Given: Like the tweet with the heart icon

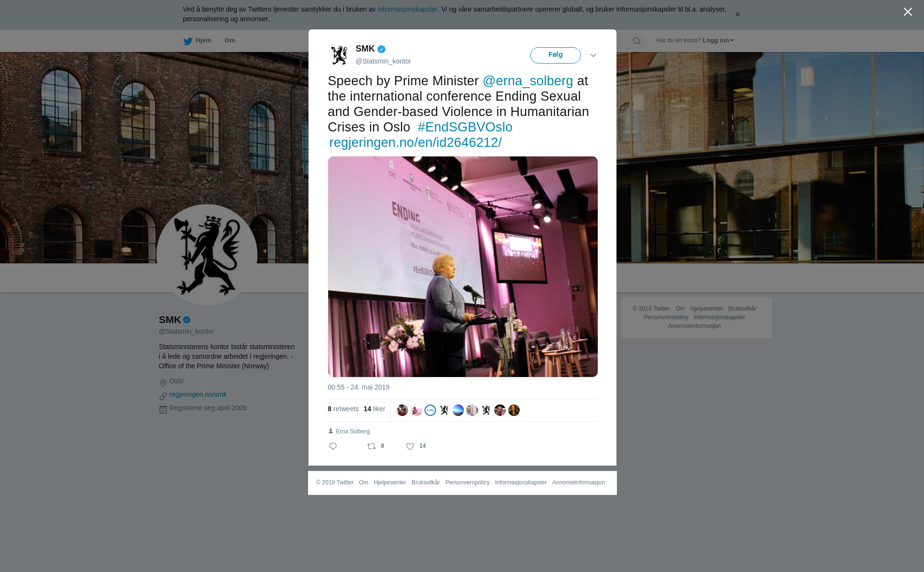Looking at the screenshot, I should (410, 446).
